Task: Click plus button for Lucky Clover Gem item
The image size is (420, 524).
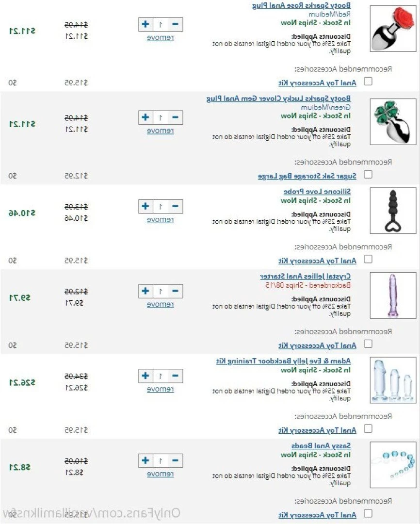Action: (x=145, y=117)
